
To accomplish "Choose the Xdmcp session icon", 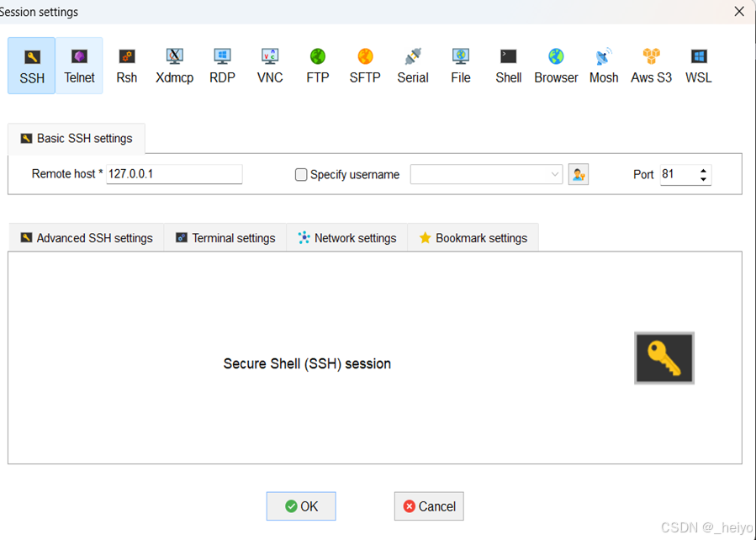I will (x=175, y=66).
